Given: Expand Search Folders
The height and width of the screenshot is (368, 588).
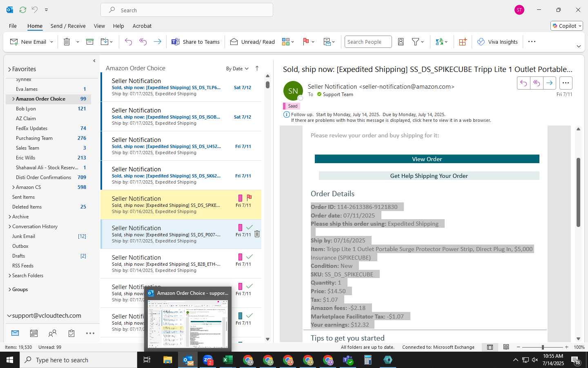Looking at the screenshot, I should [10, 276].
